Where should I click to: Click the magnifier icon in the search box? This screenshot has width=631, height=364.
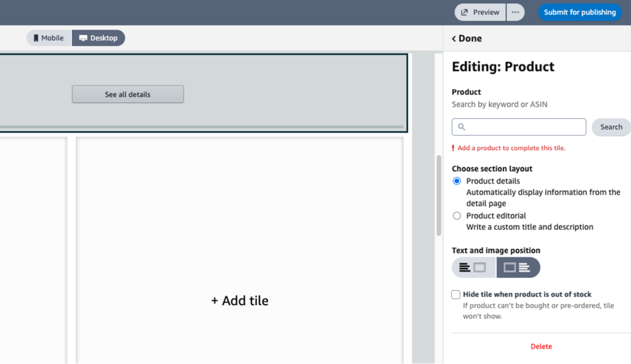[x=462, y=127]
